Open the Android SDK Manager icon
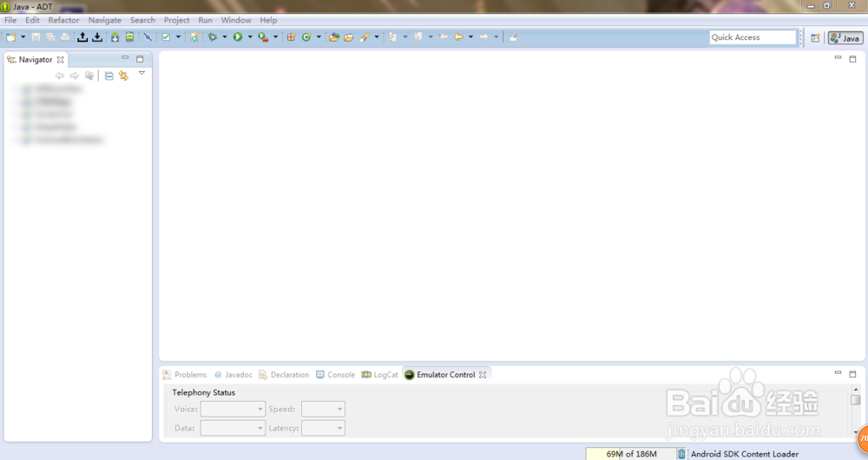 115,37
